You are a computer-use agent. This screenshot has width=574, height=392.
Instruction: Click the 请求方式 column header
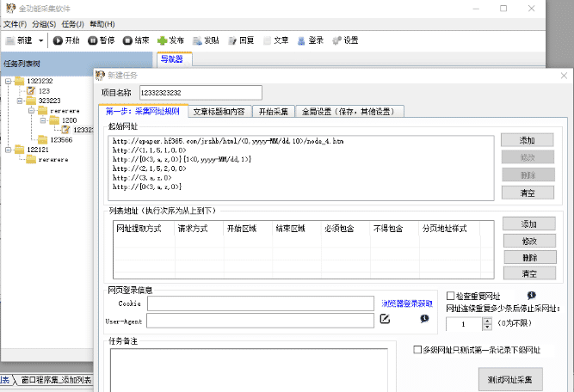point(199,229)
